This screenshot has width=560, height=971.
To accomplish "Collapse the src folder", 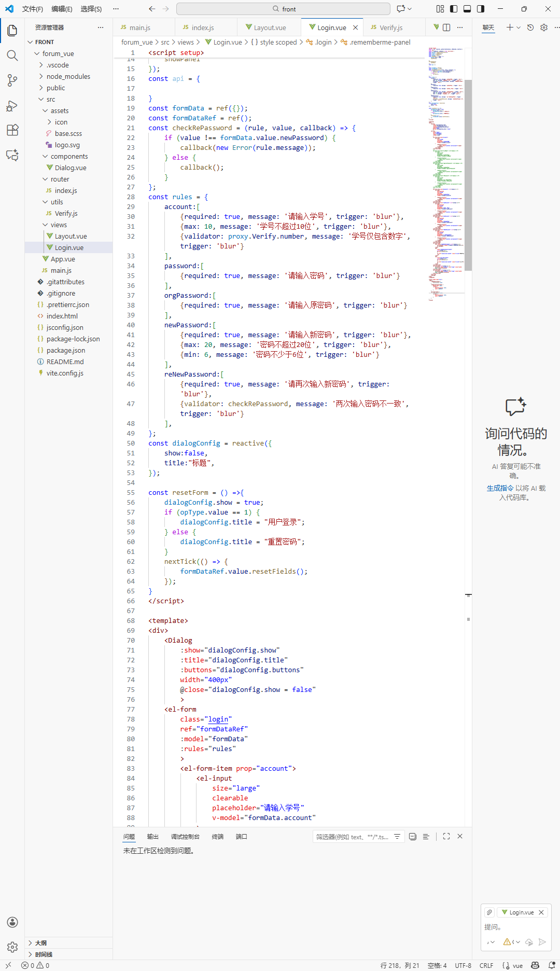I will [41, 99].
